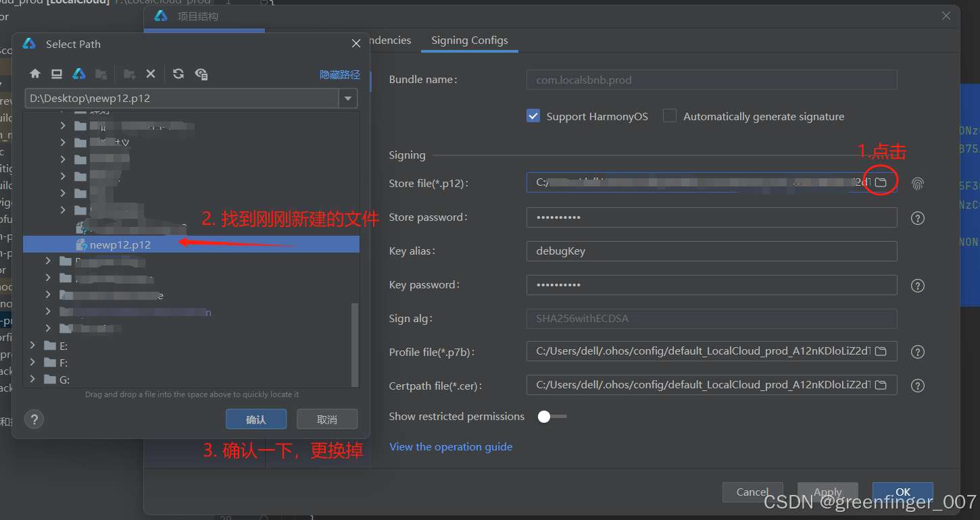This screenshot has height=520, width=980.
Task: Click OK in project structure dialog
Action: click(x=903, y=492)
